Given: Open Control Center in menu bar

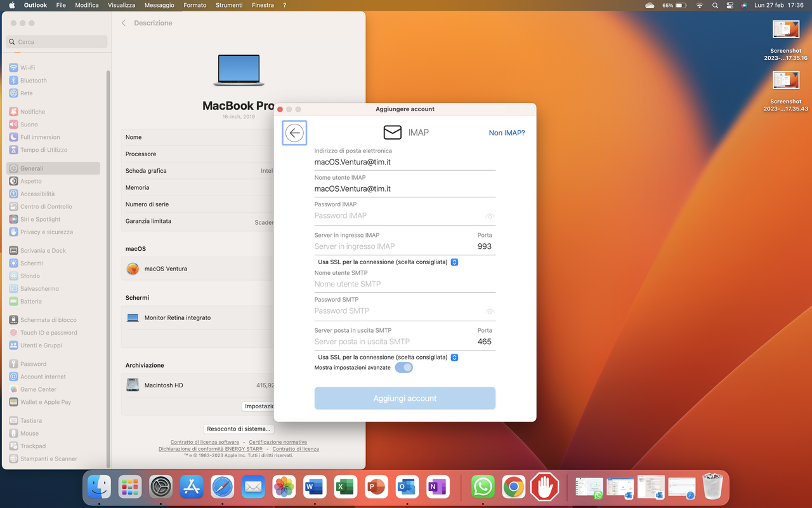Looking at the screenshot, I should [730, 5].
